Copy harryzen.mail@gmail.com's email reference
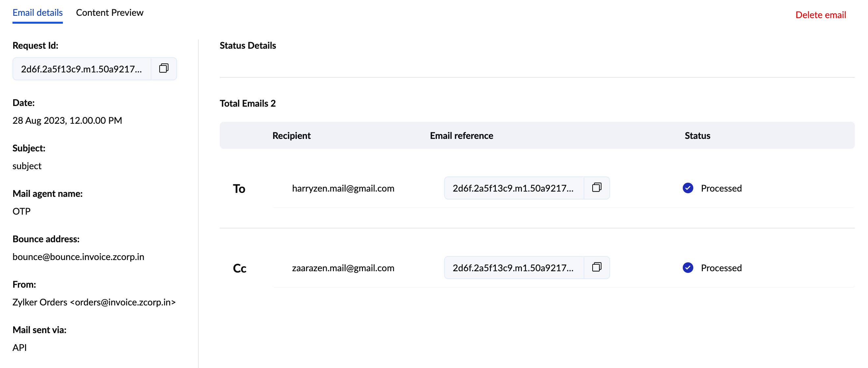The height and width of the screenshot is (368, 868). pos(597,188)
